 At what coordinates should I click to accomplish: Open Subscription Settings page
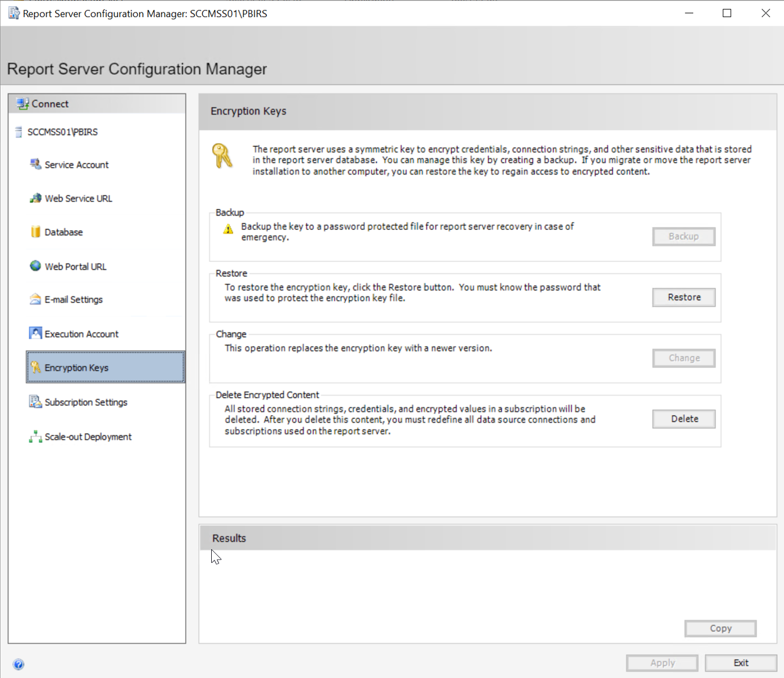pyautogui.click(x=86, y=402)
